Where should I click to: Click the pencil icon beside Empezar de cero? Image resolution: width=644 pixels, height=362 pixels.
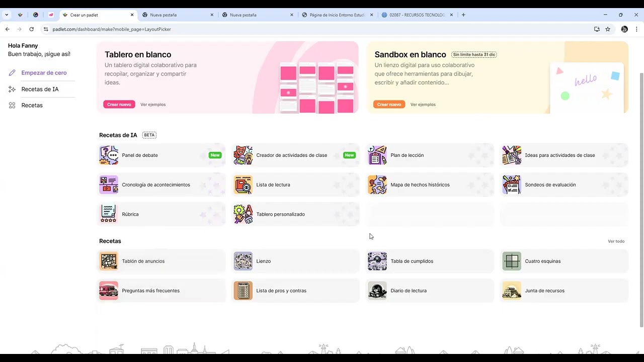[12, 73]
